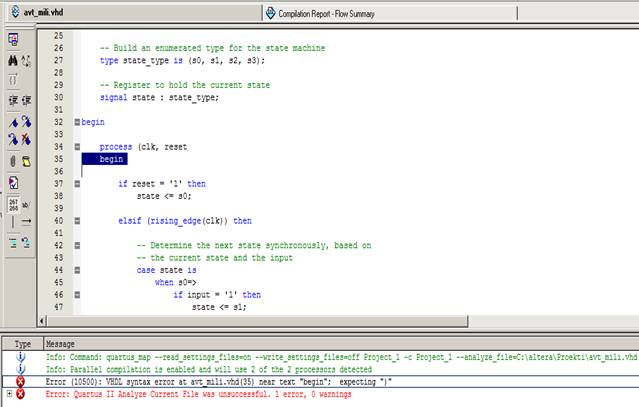Screen dimensions: 639x407
Task: Click the binoculars Find icon
Action: (x=13, y=61)
